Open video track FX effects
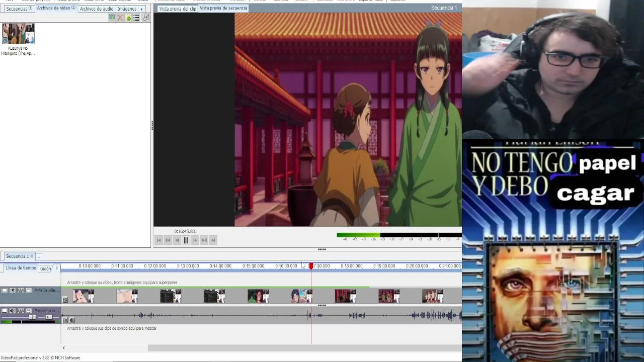644x362 pixels. [x=65, y=300]
